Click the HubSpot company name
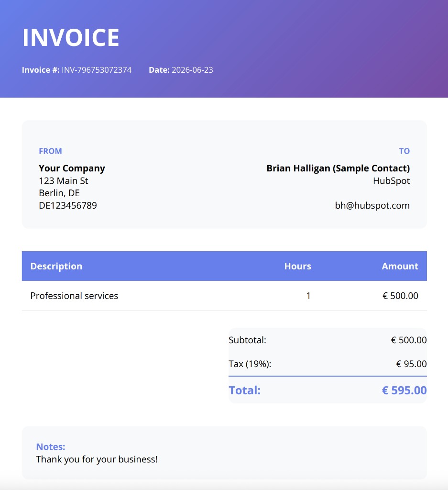 (392, 180)
